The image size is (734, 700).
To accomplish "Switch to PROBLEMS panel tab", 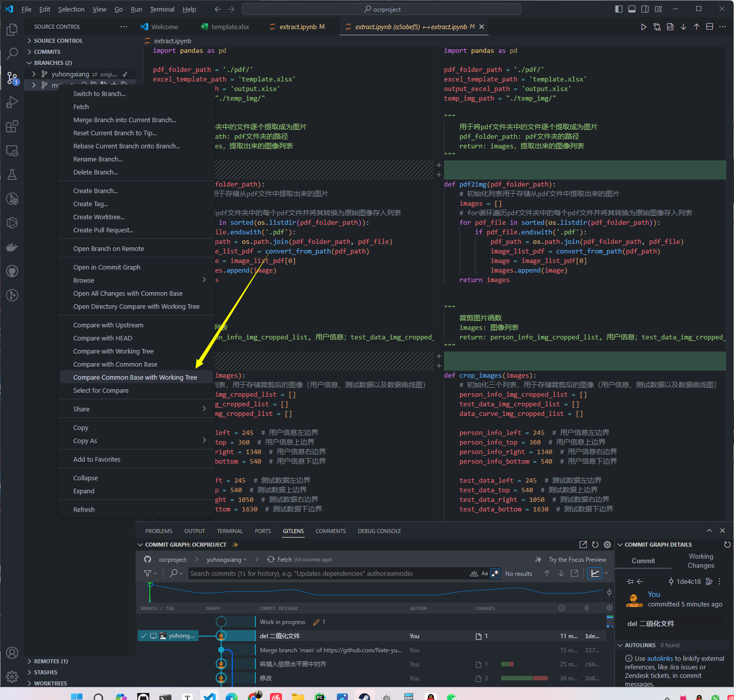I will click(x=159, y=531).
